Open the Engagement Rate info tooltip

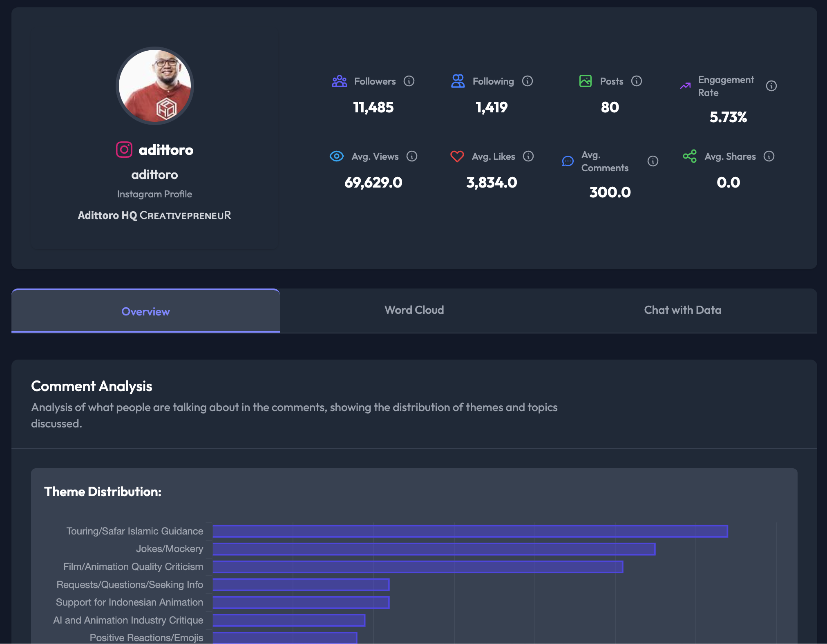tap(771, 86)
